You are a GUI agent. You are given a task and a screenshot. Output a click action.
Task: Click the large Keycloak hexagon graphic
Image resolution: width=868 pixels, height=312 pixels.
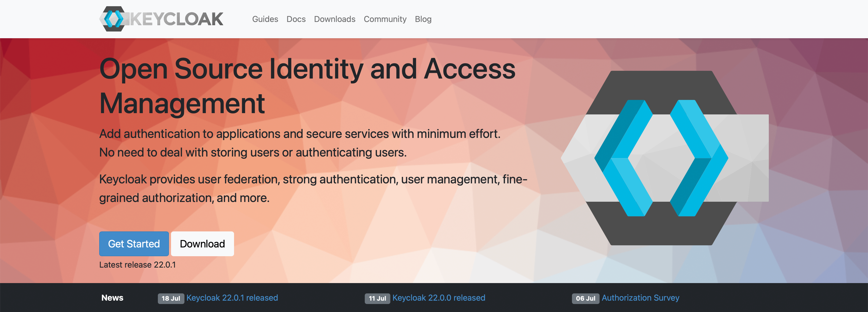pyautogui.click(x=664, y=158)
